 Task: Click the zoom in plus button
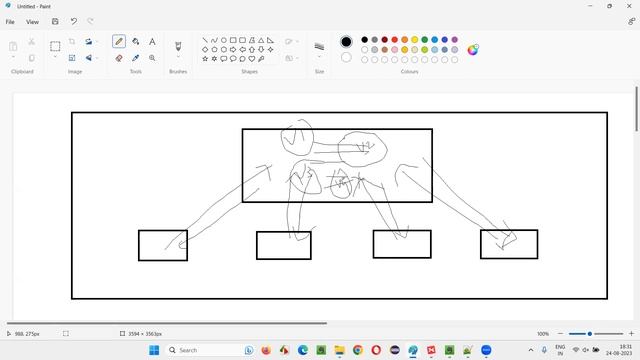631,334
